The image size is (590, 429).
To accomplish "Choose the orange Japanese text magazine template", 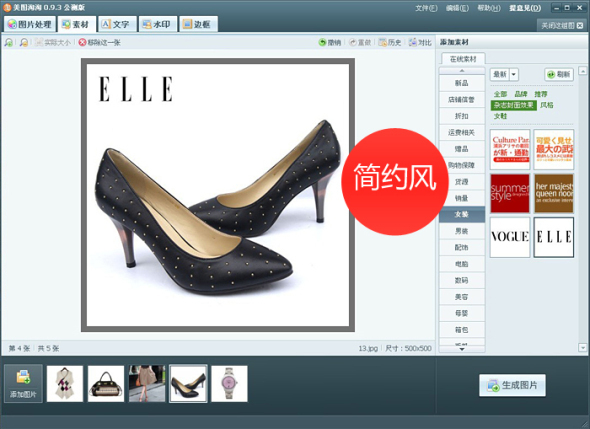I will click(x=554, y=149).
